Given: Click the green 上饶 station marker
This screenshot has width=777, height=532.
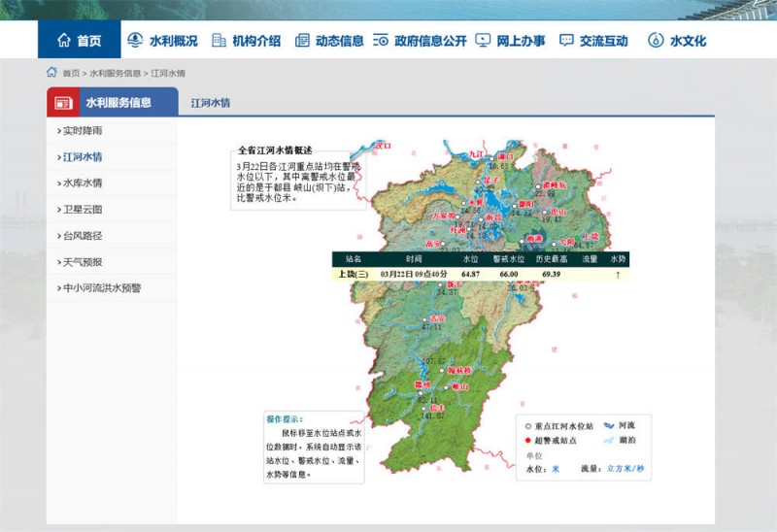Looking at the screenshot, I should [576, 238].
